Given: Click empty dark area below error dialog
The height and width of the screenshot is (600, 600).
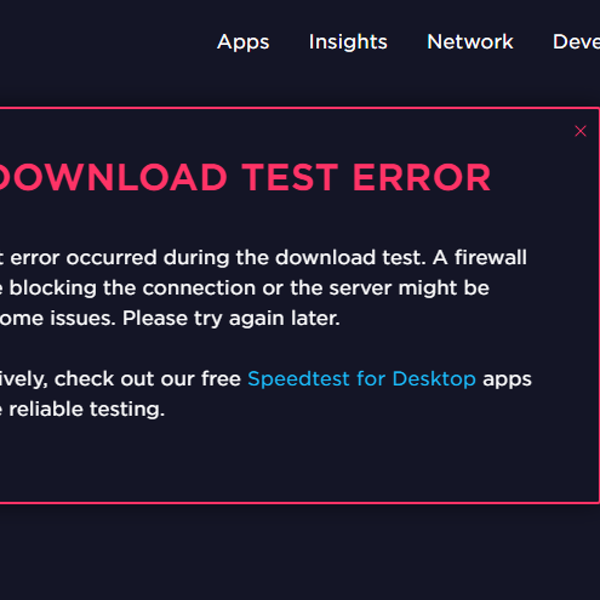Looking at the screenshot, I should coord(300,551).
